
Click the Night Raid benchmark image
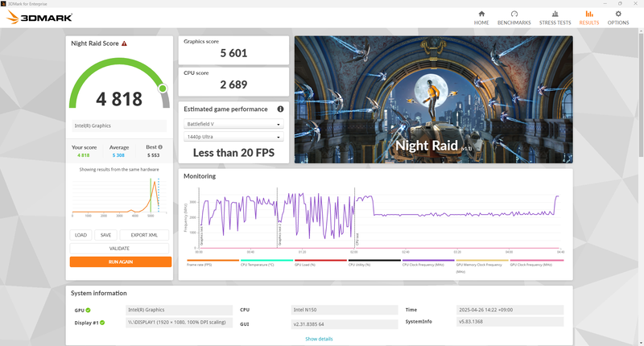click(433, 100)
